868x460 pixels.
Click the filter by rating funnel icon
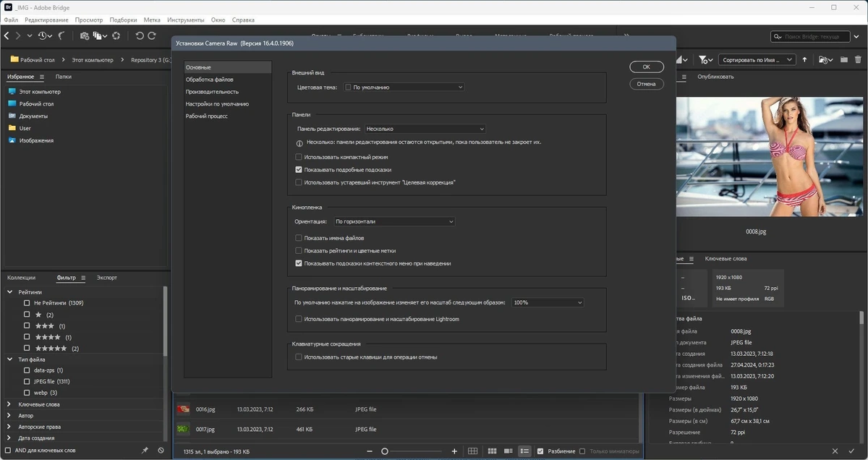(705, 60)
